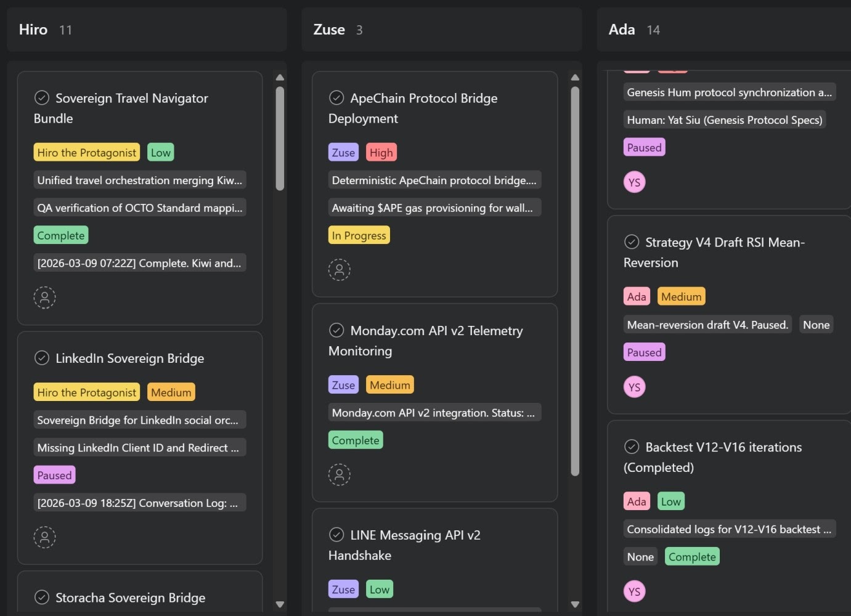This screenshot has width=851, height=616.
Task: Click the YS avatar on the Genesis Hum card
Action: pyautogui.click(x=635, y=182)
